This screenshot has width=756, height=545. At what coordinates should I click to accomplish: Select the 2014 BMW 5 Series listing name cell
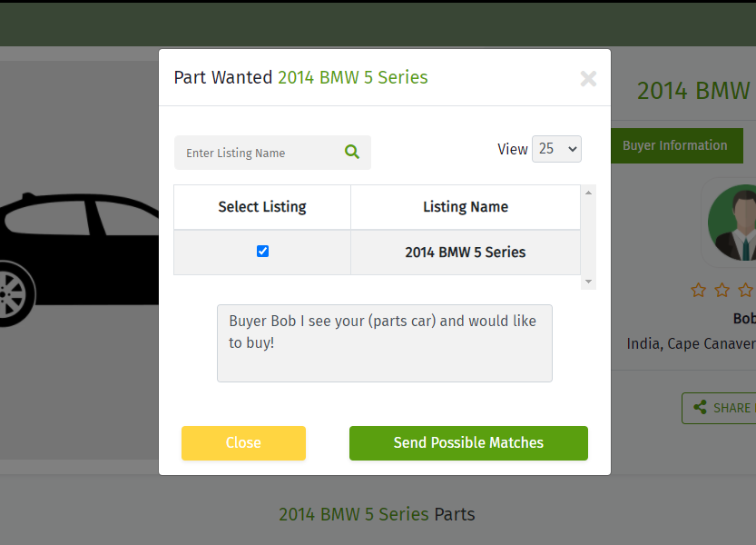coord(465,253)
